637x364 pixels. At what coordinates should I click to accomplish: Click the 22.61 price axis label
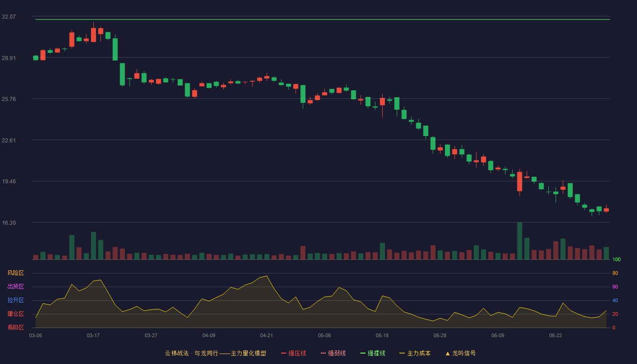9,140
